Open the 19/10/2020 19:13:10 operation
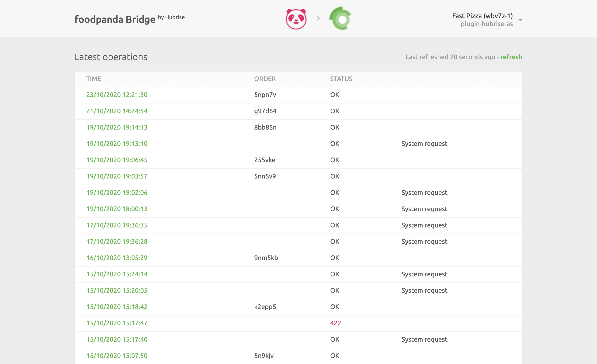 [117, 144]
